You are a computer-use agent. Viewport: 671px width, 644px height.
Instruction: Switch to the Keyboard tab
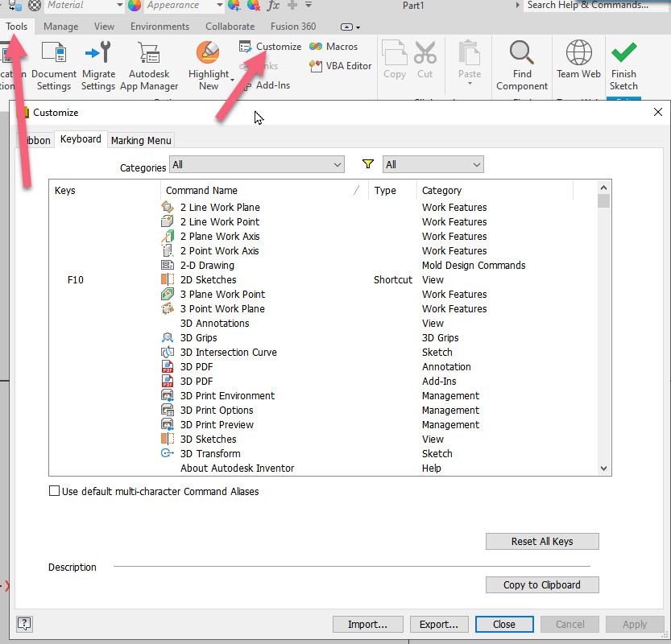(x=81, y=139)
